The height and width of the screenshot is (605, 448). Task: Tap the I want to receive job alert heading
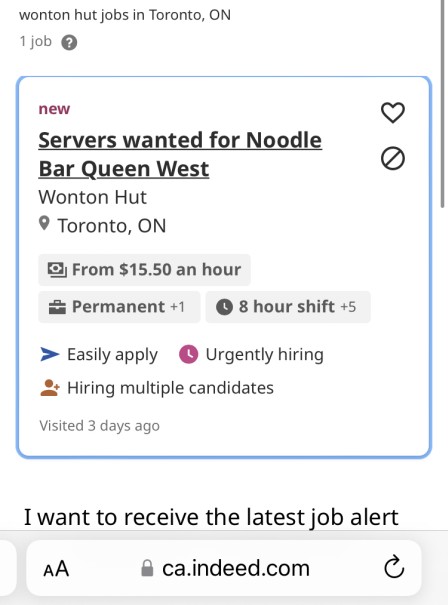(211, 517)
